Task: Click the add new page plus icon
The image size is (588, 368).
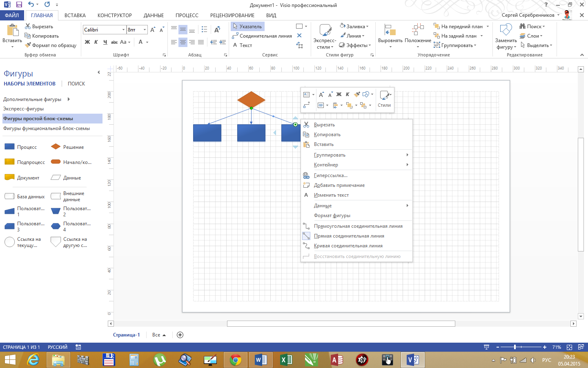Action: (180, 335)
